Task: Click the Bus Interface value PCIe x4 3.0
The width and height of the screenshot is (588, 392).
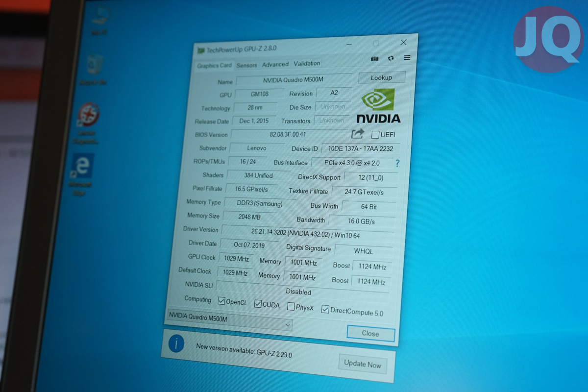Action: click(x=352, y=162)
